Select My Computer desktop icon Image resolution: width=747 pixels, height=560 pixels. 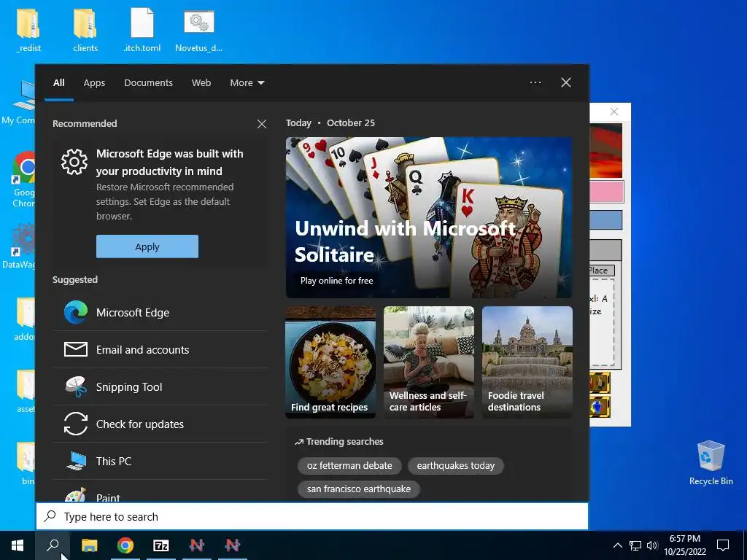click(x=19, y=103)
